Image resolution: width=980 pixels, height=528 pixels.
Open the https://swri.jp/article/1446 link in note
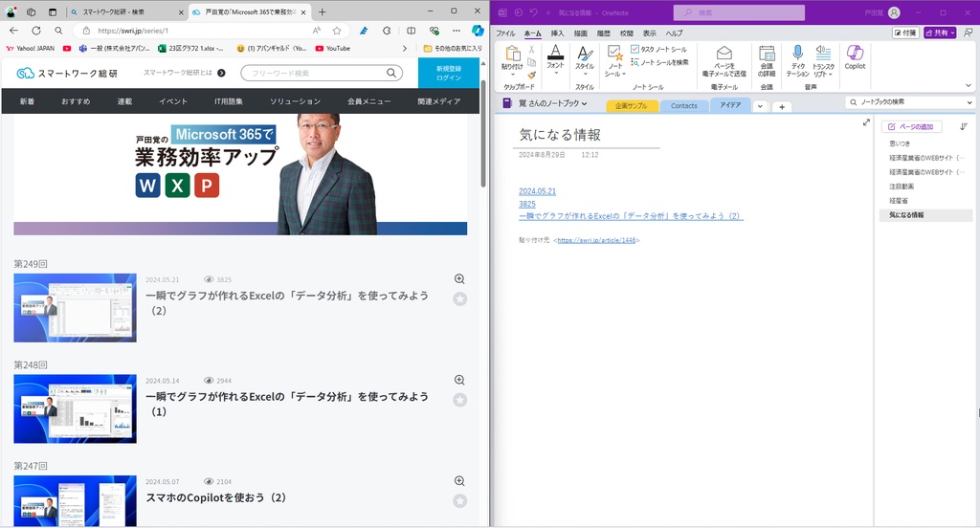pos(596,240)
